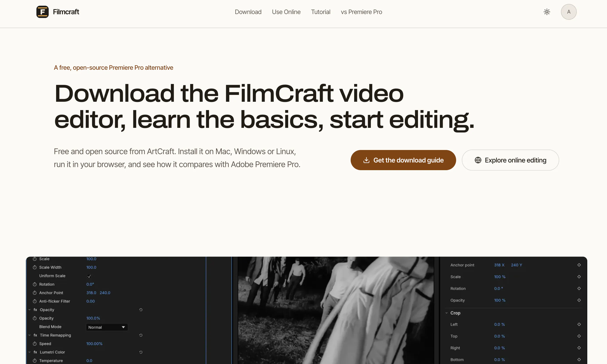Viewport: 607px width, 364px height.
Task: Click Get the download guide button
Action: 403,160
